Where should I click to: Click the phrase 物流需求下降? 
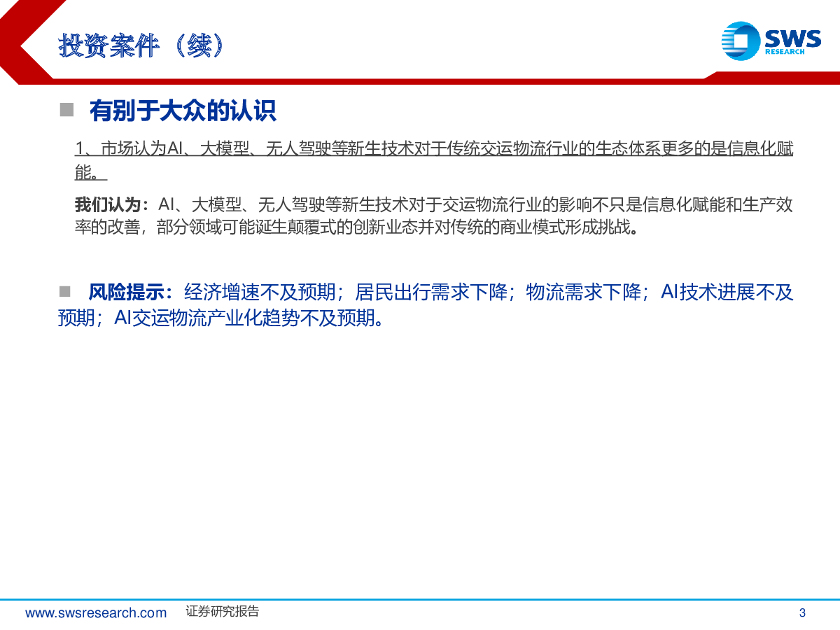(x=584, y=291)
